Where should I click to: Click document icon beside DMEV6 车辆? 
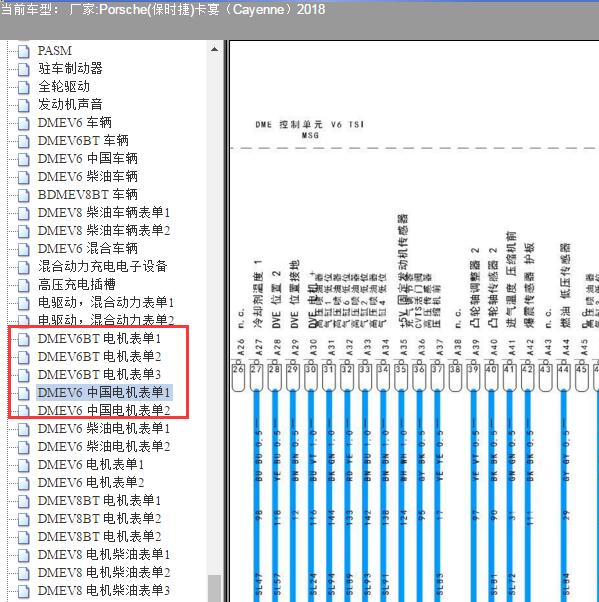pos(23,123)
